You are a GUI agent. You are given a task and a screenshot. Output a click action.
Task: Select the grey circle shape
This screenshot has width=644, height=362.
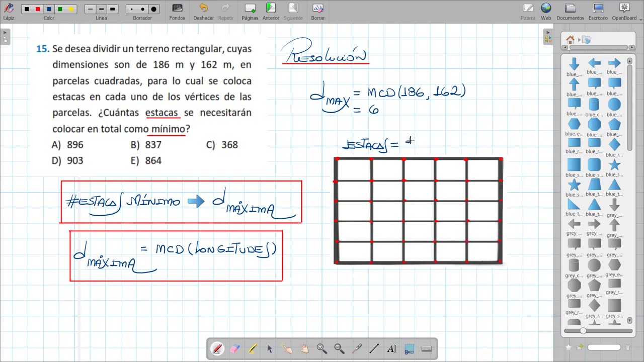click(594, 265)
